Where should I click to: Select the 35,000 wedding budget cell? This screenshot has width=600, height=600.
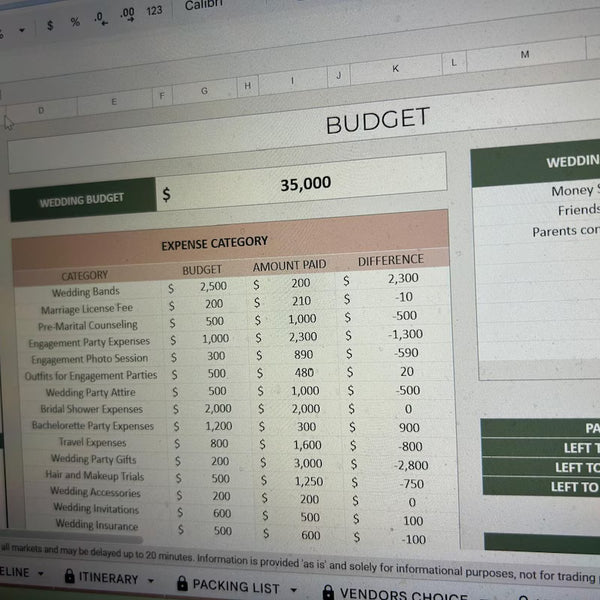305,184
